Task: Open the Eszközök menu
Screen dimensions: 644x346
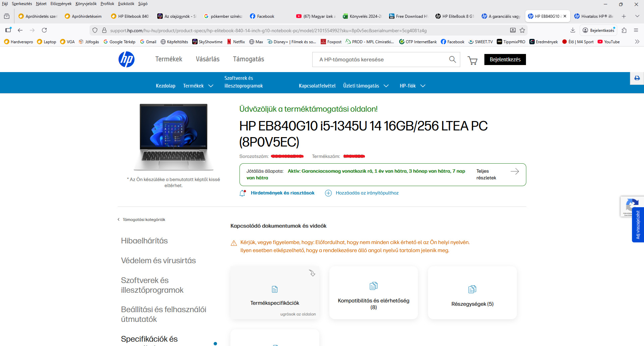Action: pos(126,4)
